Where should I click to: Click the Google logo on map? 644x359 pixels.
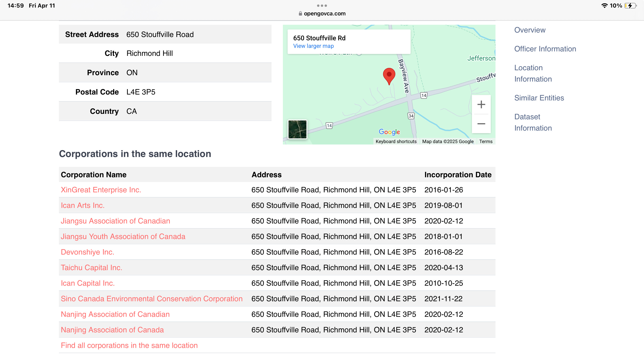tap(389, 132)
